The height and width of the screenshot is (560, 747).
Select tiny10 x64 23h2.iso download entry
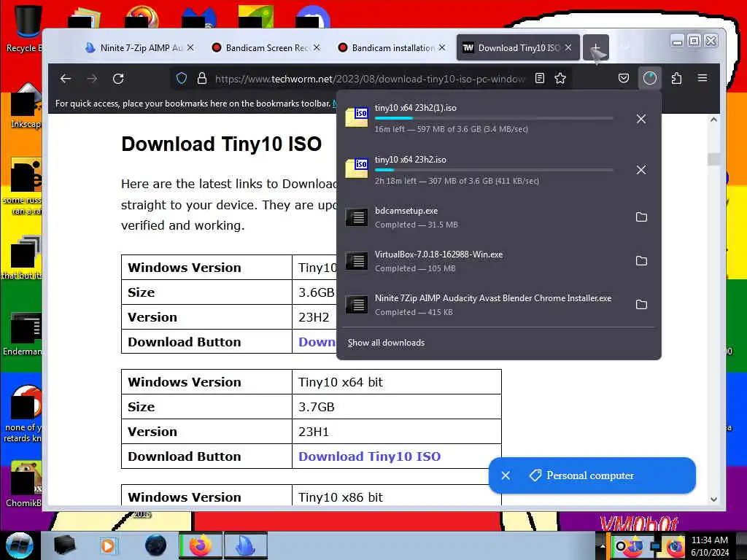pos(484,170)
